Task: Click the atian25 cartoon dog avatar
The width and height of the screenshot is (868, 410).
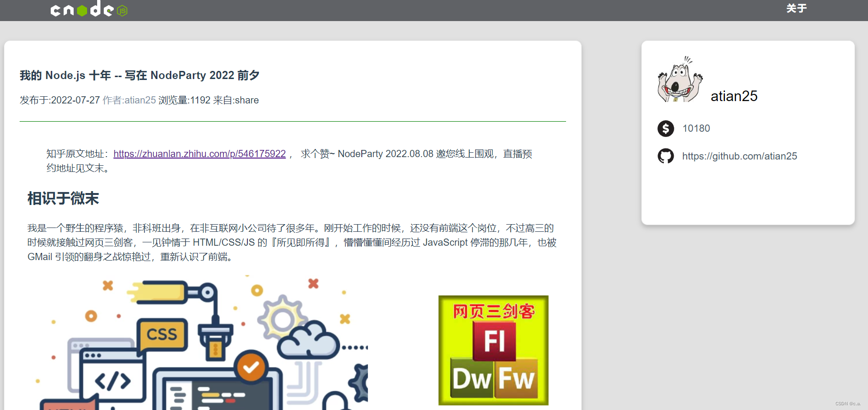Action: point(680,80)
